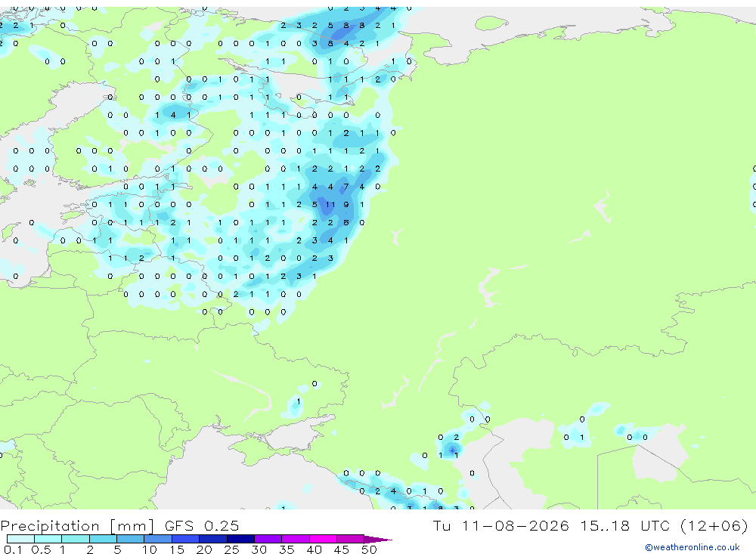Click the '9' value right of 11
This screenshot has height=554, width=756.
click(x=346, y=204)
